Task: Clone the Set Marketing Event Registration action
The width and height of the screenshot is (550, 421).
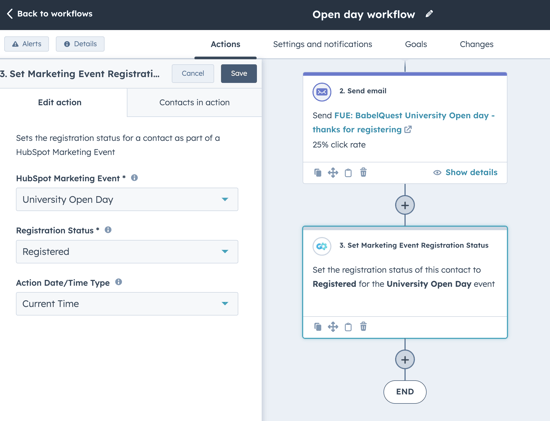Action: click(317, 327)
